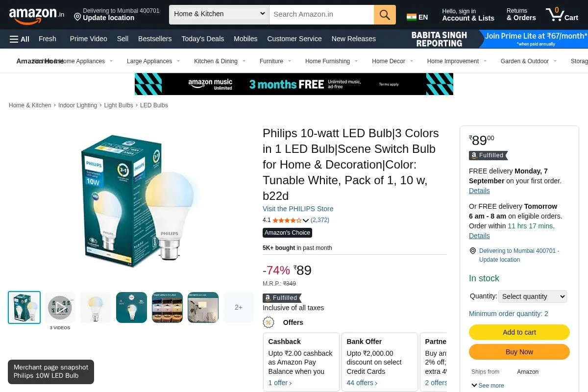Click the Offers percent badge icon
This screenshot has width=588, height=392.
coord(269,322)
